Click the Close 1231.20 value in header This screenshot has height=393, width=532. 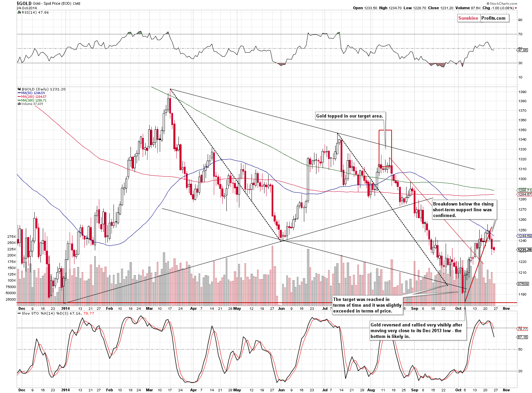(x=441, y=8)
